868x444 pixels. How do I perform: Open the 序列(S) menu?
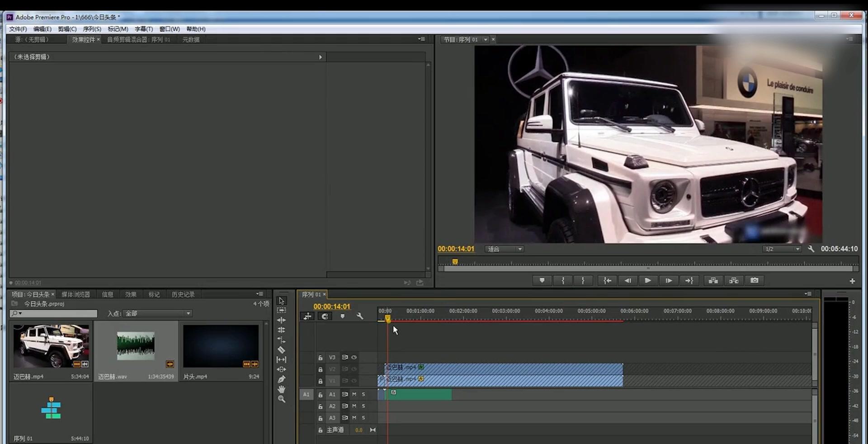(92, 29)
